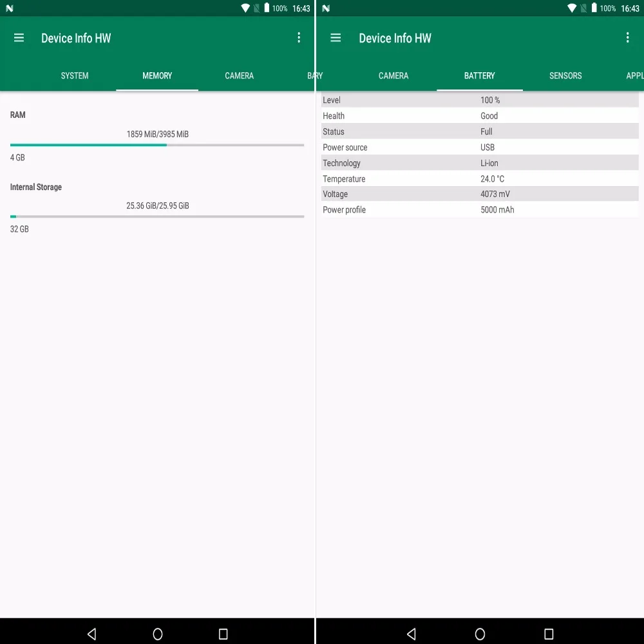Viewport: 644px width, 644px height.
Task: Click the Good health value
Action: (489, 116)
